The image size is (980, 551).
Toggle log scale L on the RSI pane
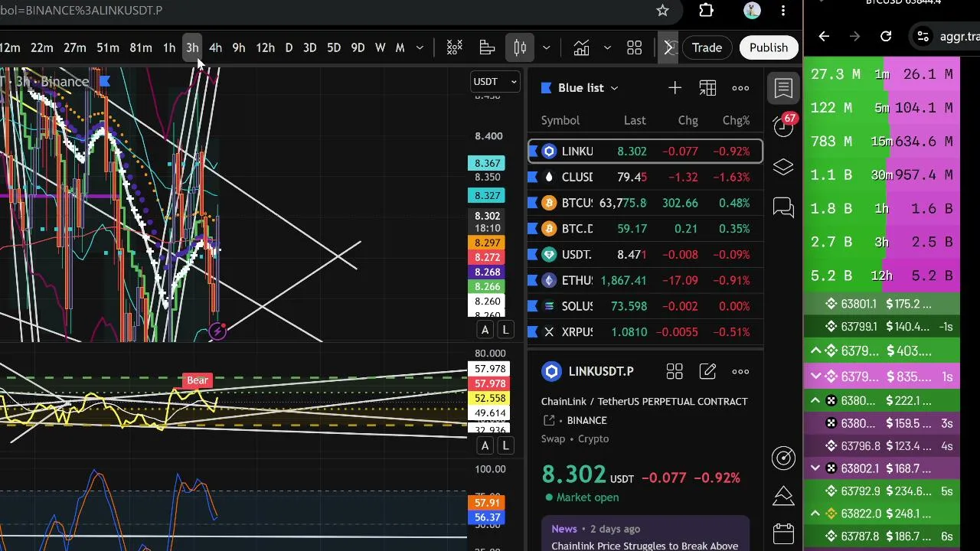pos(505,445)
